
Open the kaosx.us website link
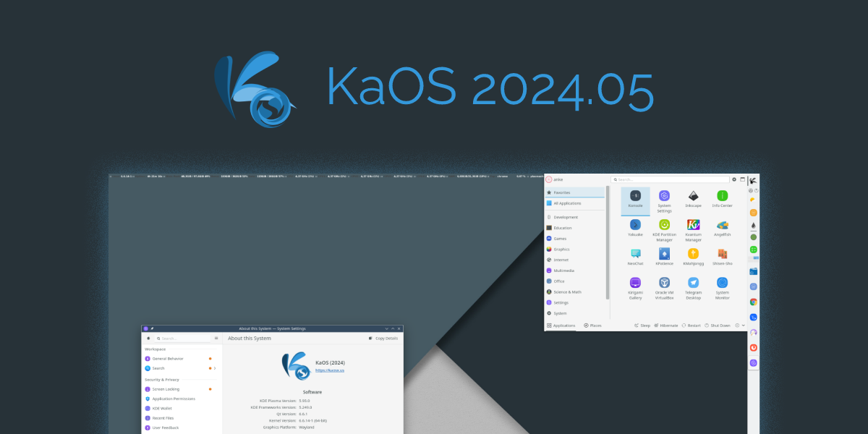329,370
